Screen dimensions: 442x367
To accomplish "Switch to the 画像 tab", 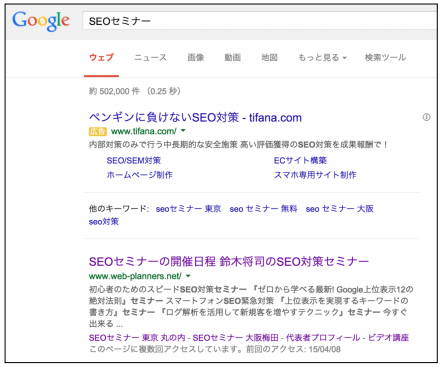I will click(196, 57).
